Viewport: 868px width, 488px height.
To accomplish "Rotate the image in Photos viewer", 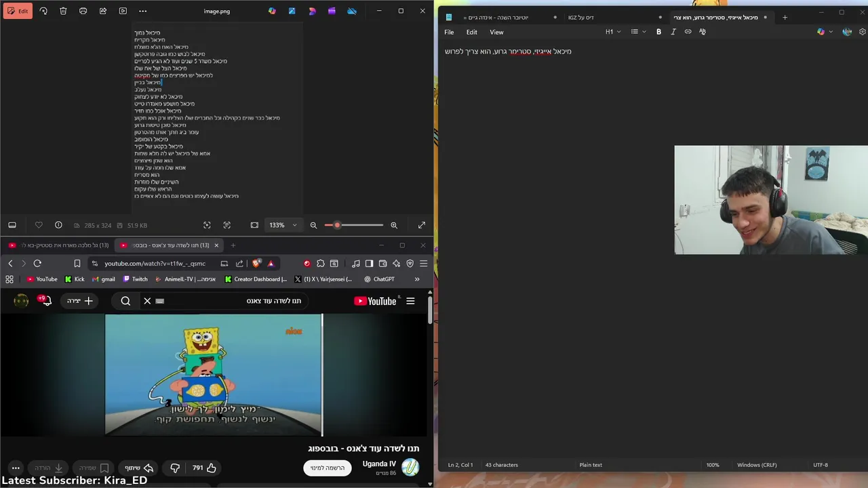I will pyautogui.click(x=43, y=11).
